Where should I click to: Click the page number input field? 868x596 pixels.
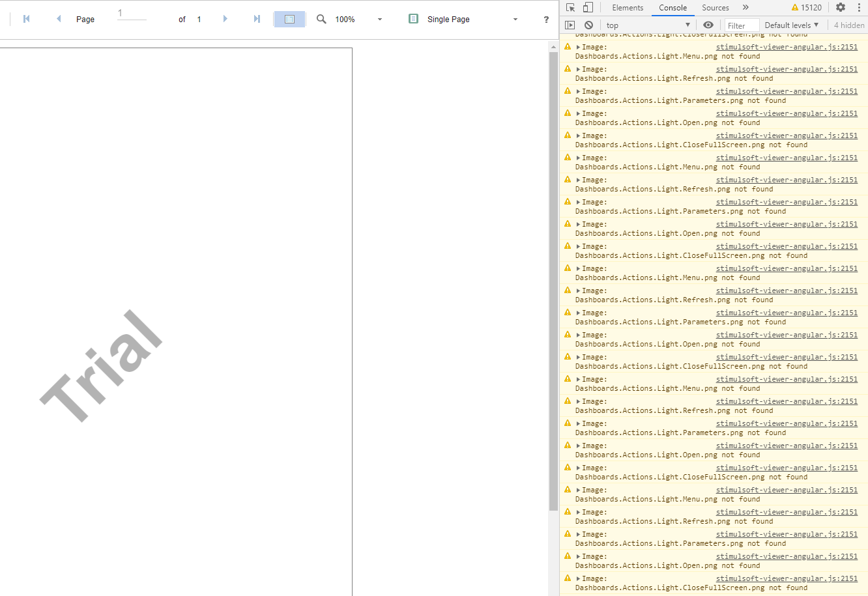(x=132, y=14)
